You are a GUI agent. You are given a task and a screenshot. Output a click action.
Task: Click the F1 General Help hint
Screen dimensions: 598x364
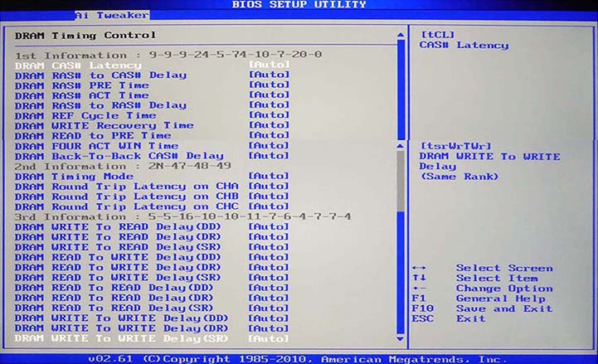pos(479,298)
